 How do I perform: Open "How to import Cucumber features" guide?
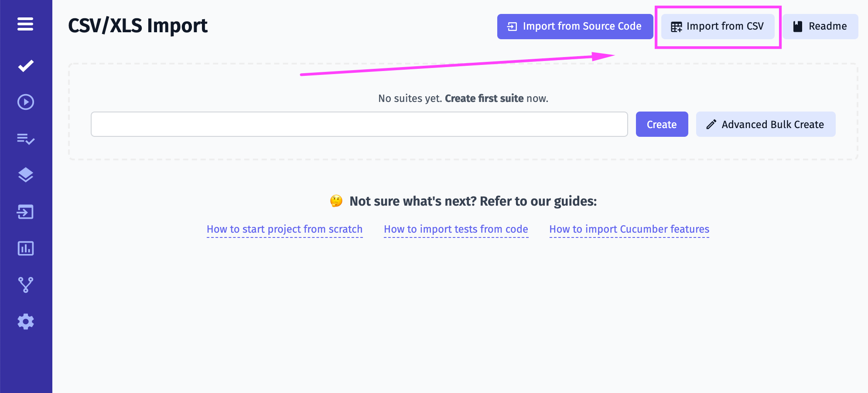pyautogui.click(x=629, y=229)
